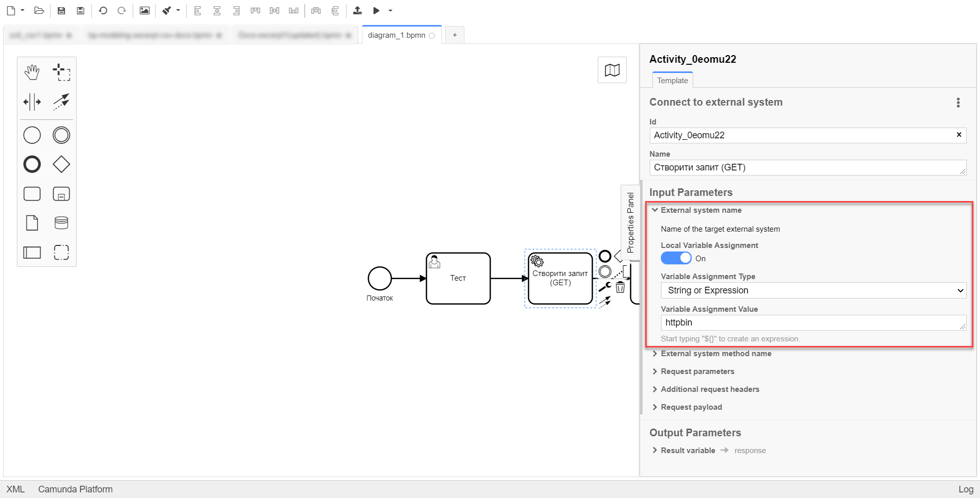Start process instance with play icon
The image size is (980, 498).
tap(376, 10)
